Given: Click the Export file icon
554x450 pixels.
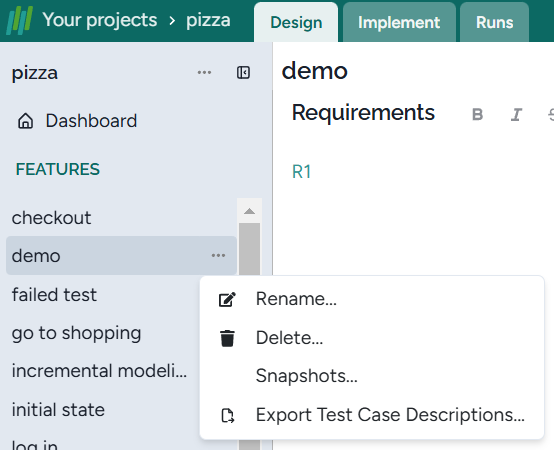Looking at the screenshot, I should (x=228, y=415).
